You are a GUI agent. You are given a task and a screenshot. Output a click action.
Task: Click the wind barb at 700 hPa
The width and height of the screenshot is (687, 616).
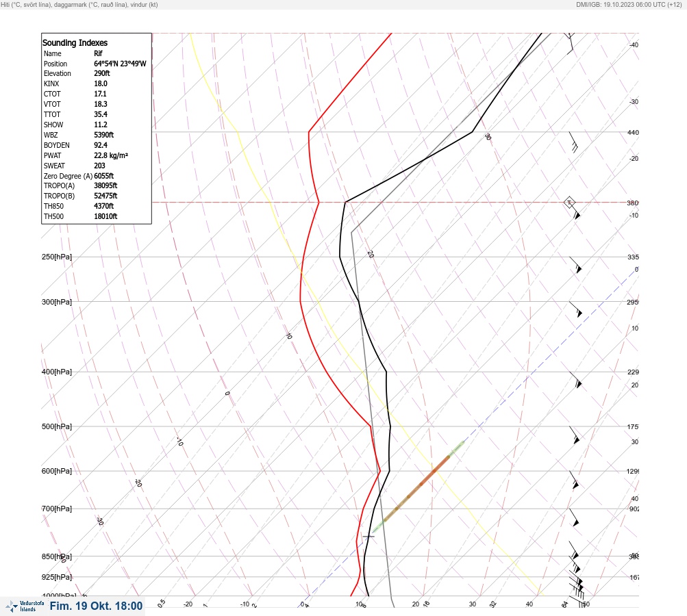574,517
